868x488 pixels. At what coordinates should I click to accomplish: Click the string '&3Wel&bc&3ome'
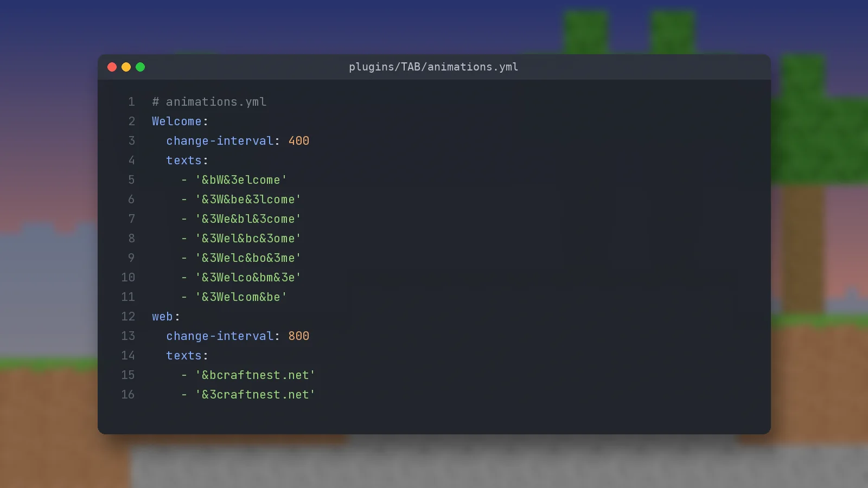point(248,239)
